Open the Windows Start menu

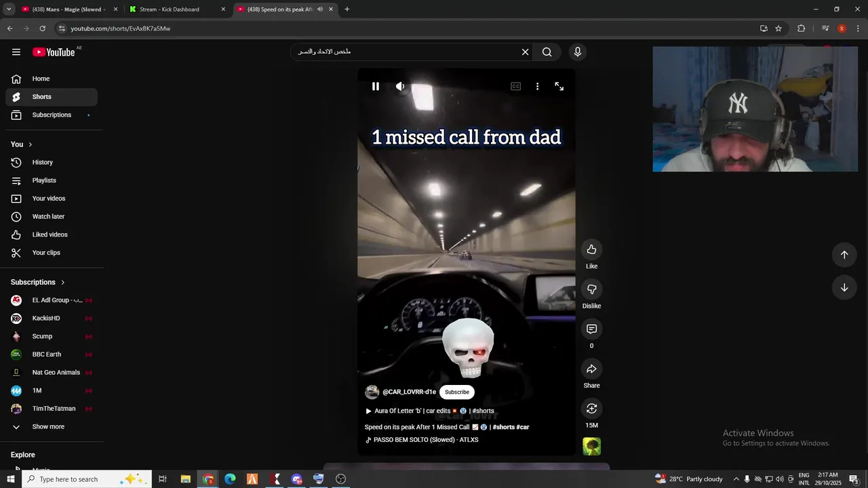tap(10, 479)
